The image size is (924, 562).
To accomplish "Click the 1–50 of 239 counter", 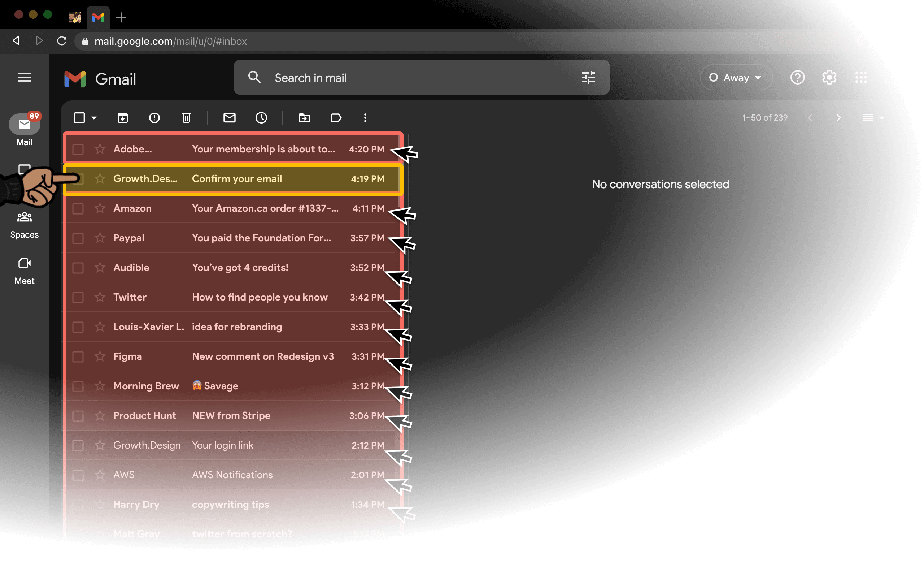I will click(x=765, y=118).
